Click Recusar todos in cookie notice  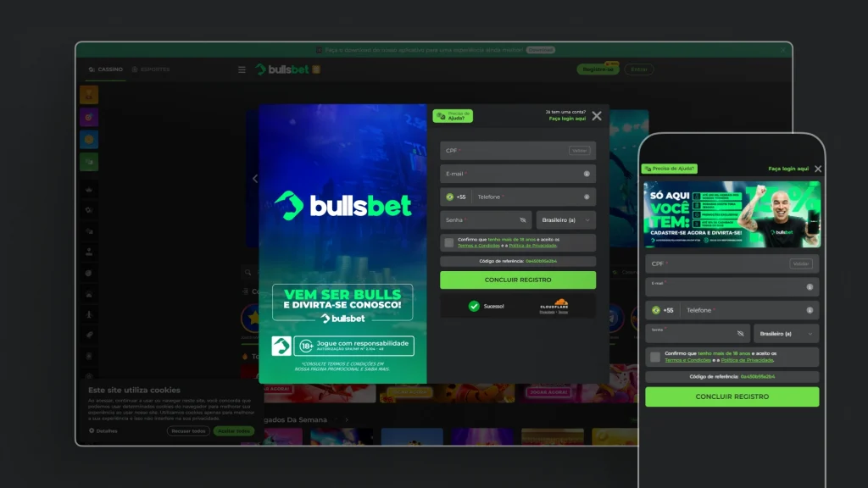click(x=188, y=431)
